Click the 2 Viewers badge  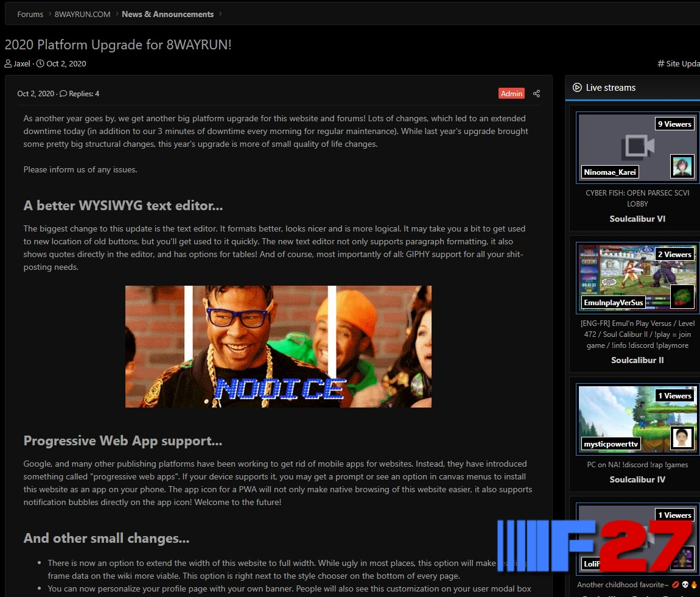coord(674,254)
